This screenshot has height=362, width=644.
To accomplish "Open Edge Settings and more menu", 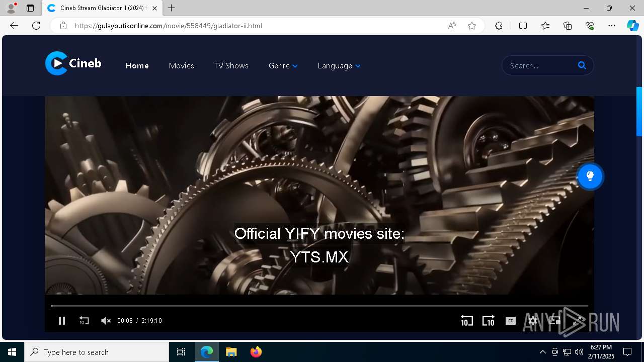I will point(612,26).
